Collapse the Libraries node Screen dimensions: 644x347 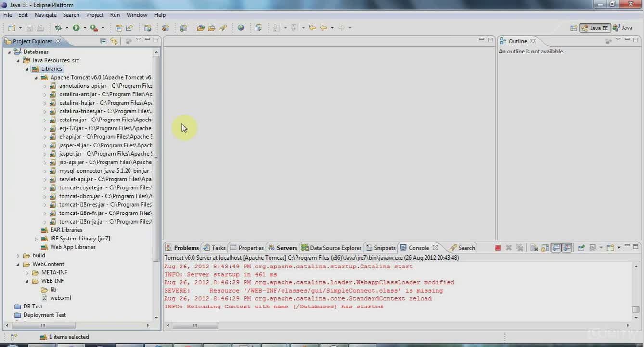[27, 69]
